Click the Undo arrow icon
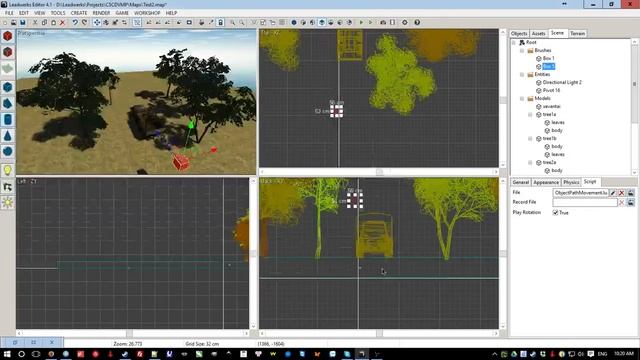Screen dimensions: 640x360 [75, 22]
